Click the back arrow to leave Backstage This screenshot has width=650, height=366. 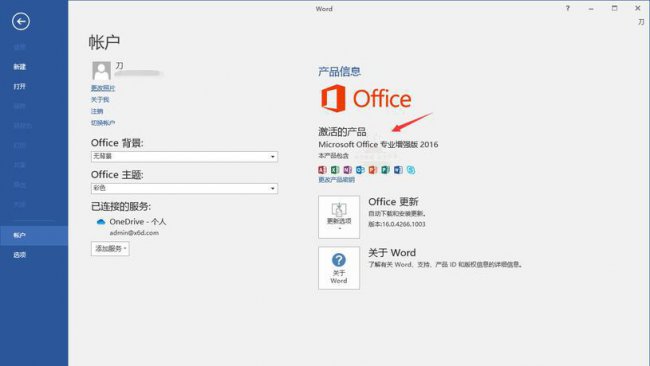tap(21, 21)
